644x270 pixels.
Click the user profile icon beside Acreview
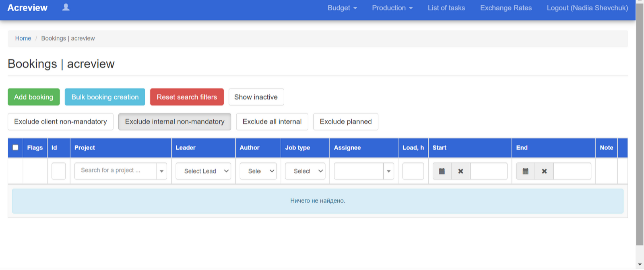[66, 7]
